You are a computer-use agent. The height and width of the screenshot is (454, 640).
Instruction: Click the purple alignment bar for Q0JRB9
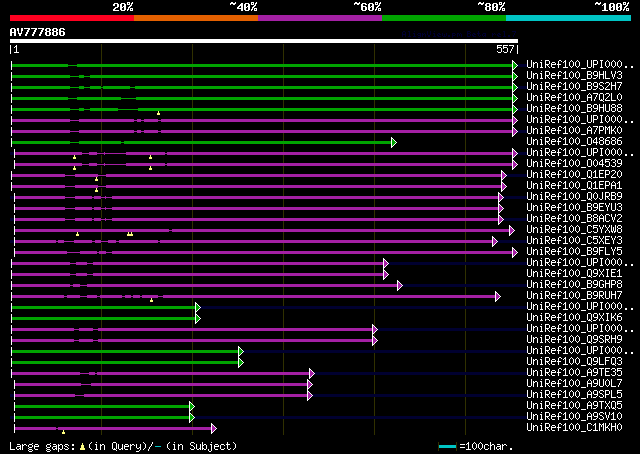point(256,198)
